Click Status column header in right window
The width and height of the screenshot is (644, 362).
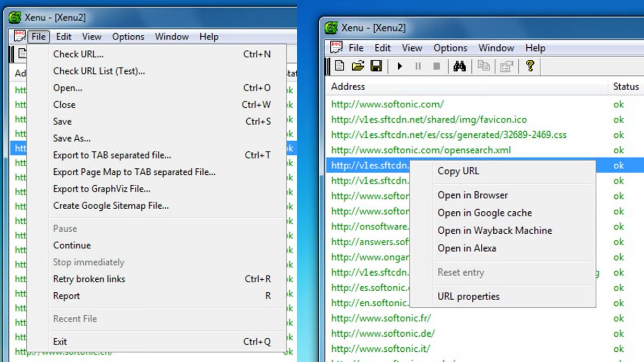(626, 86)
